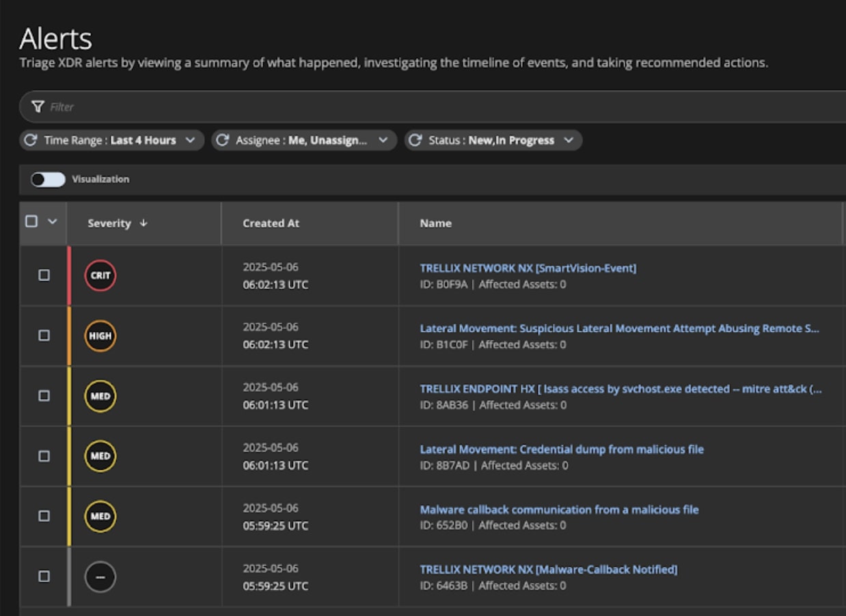The width and height of the screenshot is (846, 616).
Task: Click the CRIT severity badge icon
Action: 100,276
